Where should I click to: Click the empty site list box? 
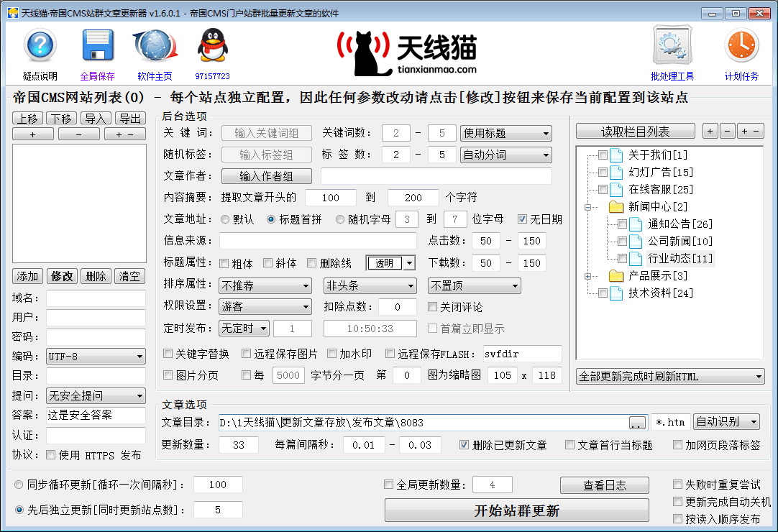pos(79,203)
